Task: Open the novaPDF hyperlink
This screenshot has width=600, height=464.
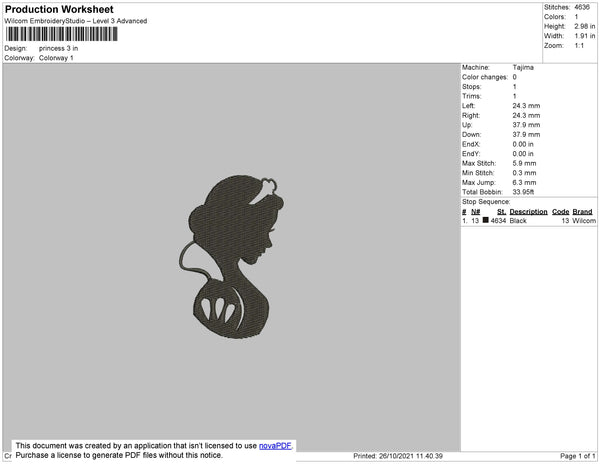Action: [x=275, y=446]
